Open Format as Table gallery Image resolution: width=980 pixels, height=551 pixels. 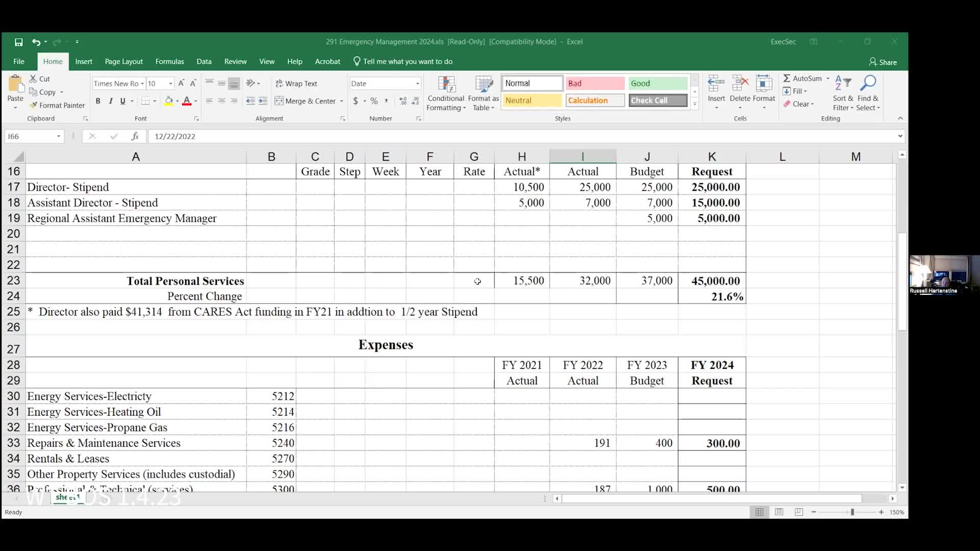pyautogui.click(x=483, y=93)
